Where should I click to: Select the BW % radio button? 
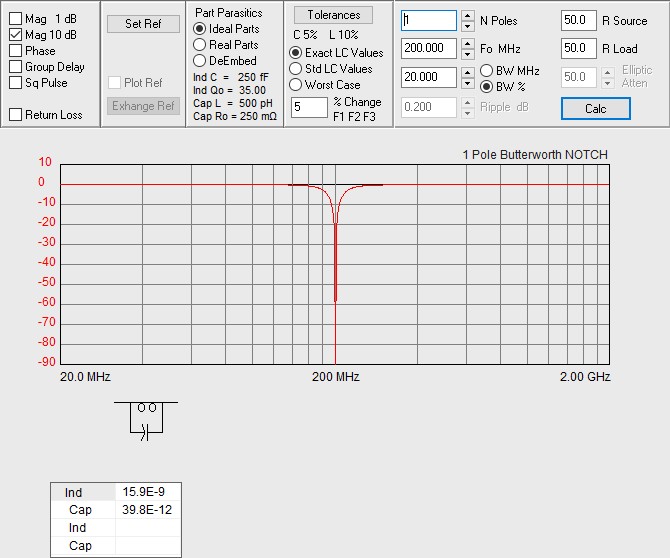pyautogui.click(x=487, y=87)
